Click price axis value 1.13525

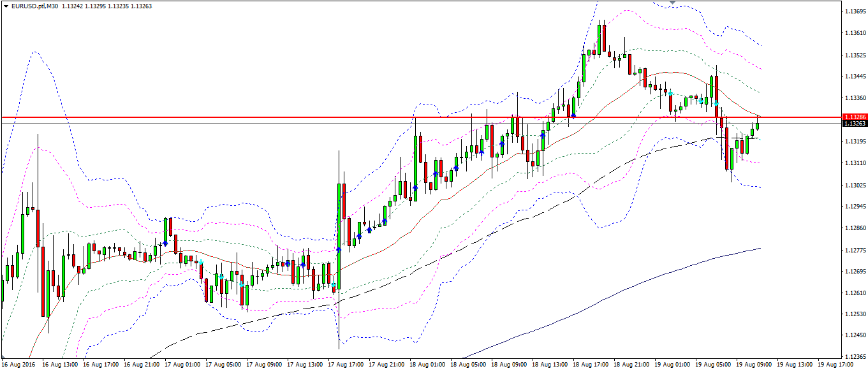(x=855, y=55)
